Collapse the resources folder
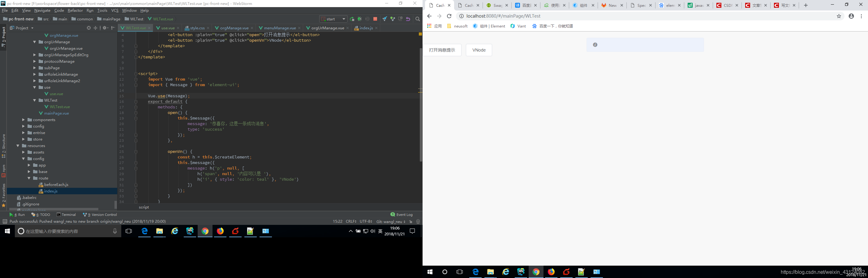The width and height of the screenshot is (868, 278). pos(18,146)
